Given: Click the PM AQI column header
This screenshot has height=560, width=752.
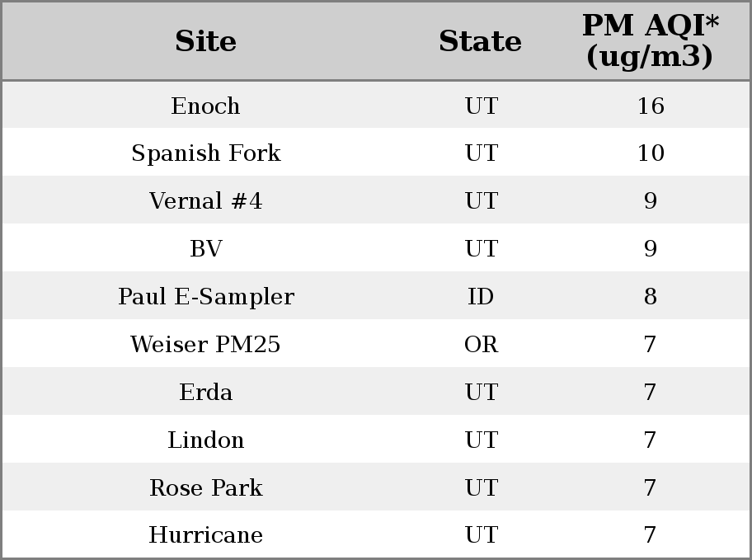Looking at the screenshot, I should point(651,41).
